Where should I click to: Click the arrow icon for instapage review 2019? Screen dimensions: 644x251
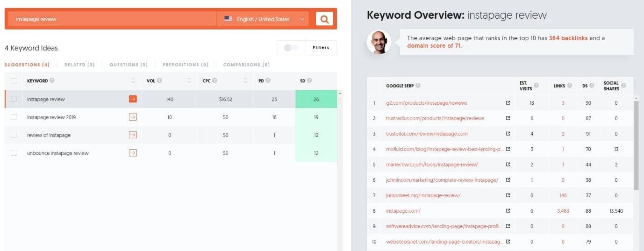(133, 117)
